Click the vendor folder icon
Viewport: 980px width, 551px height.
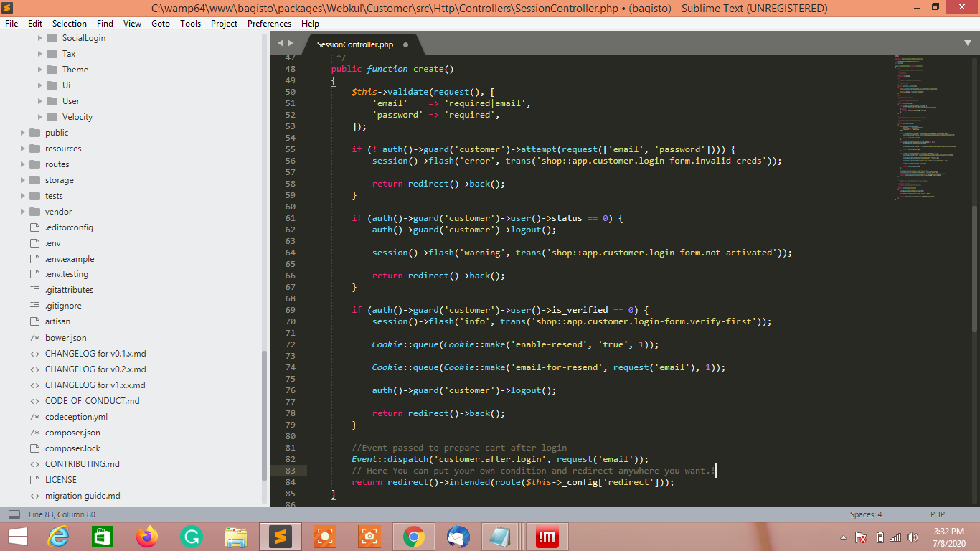[x=34, y=212]
